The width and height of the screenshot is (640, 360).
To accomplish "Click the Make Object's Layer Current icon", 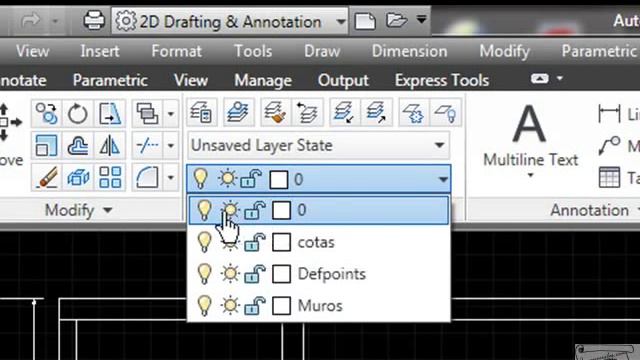I will click(238, 112).
